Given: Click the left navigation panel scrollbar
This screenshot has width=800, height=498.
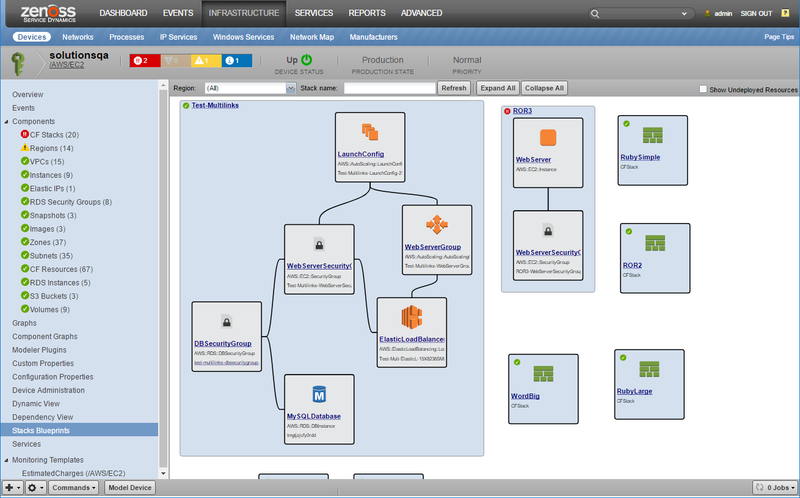Looking at the screenshot, I should pos(163,279).
